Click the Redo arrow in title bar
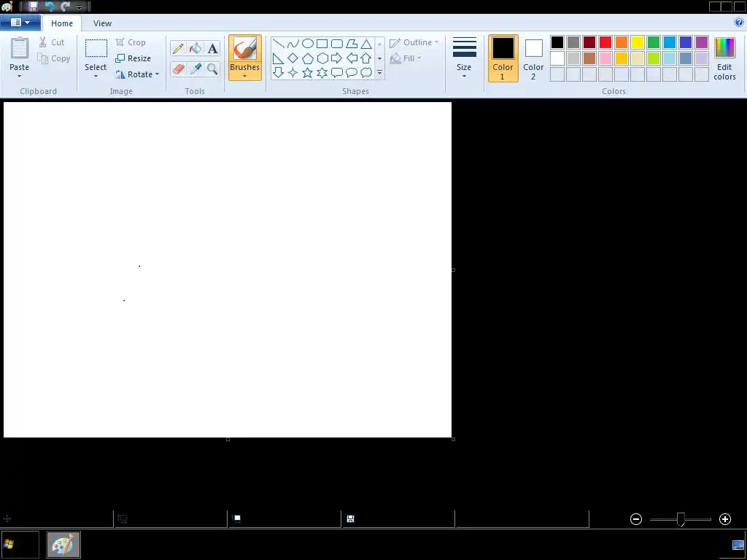This screenshot has width=747, height=560. click(x=65, y=7)
